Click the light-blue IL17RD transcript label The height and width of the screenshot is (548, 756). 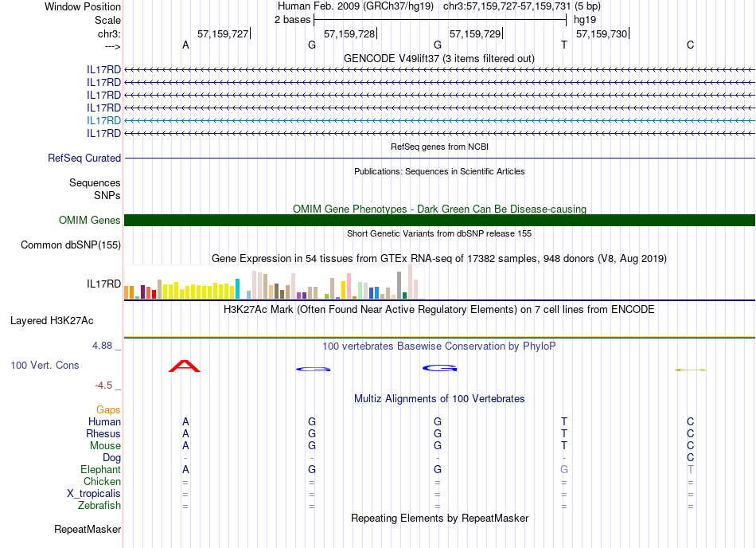click(103, 120)
